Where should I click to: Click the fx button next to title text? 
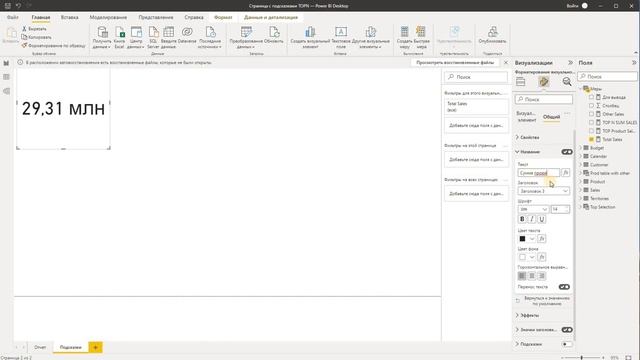(x=565, y=173)
